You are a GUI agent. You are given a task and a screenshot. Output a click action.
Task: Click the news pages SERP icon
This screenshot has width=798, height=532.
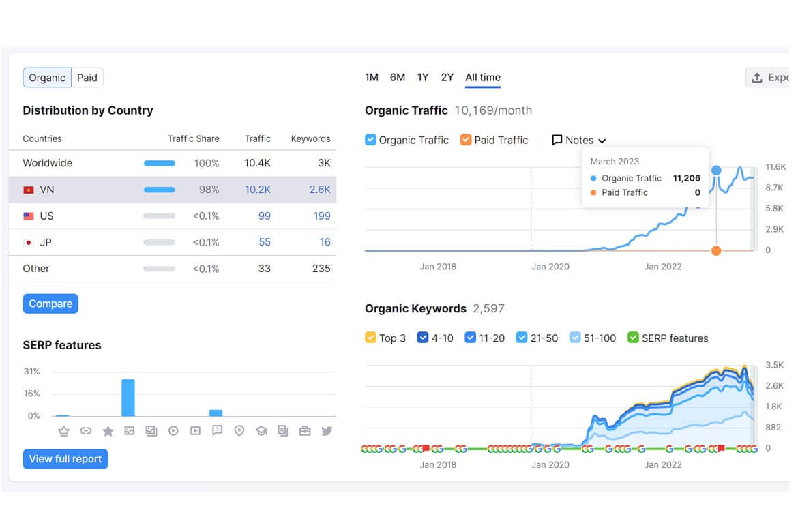point(283,431)
